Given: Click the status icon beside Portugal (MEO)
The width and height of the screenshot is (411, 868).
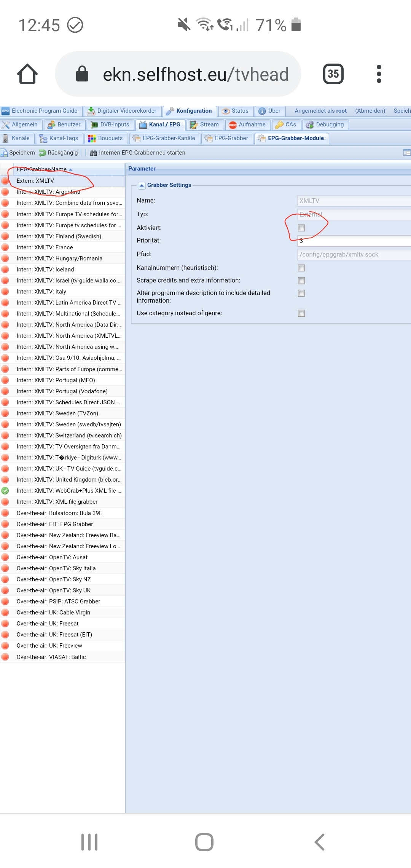Looking at the screenshot, I should click(x=5, y=380).
